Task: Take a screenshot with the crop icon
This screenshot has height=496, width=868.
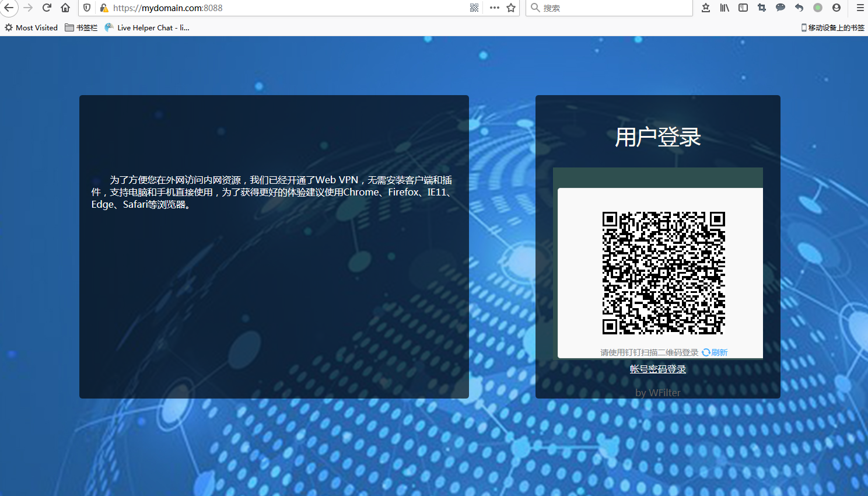Action: tap(762, 8)
